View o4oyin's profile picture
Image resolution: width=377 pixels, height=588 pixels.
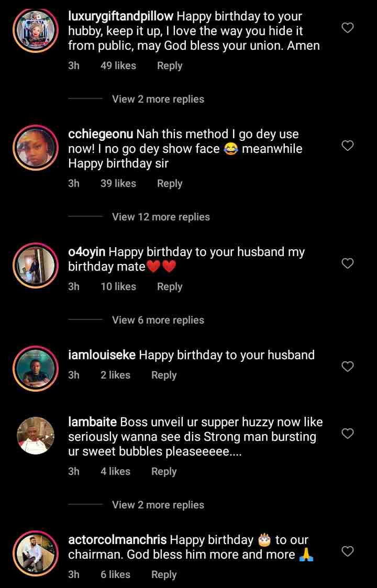pyautogui.click(x=36, y=266)
